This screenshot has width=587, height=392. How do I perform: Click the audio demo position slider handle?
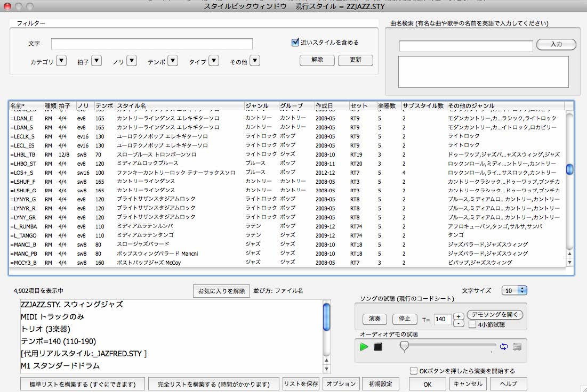pyautogui.click(x=404, y=346)
